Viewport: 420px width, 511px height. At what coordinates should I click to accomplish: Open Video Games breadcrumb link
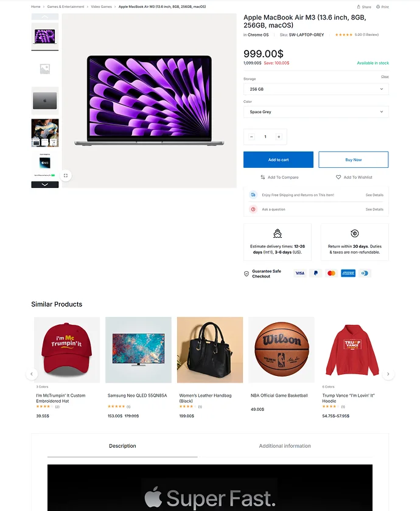[x=102, y=7]
